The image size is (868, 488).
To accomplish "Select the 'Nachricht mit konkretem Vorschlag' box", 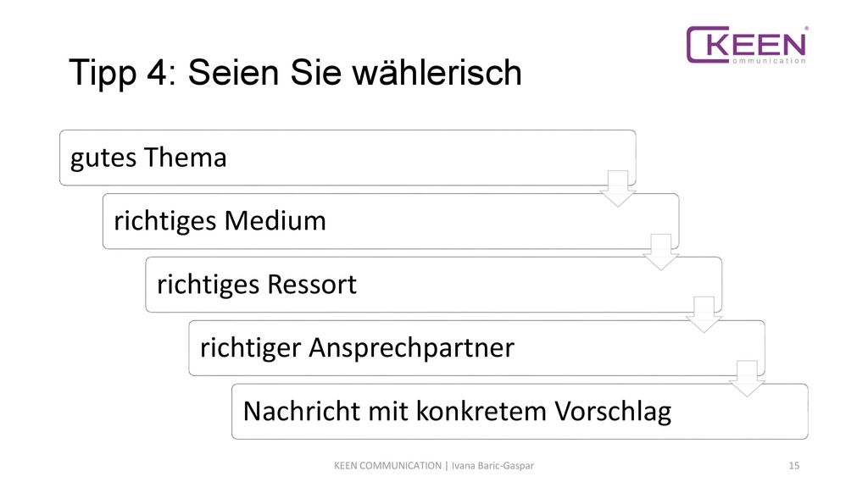I will pos(520,411).
